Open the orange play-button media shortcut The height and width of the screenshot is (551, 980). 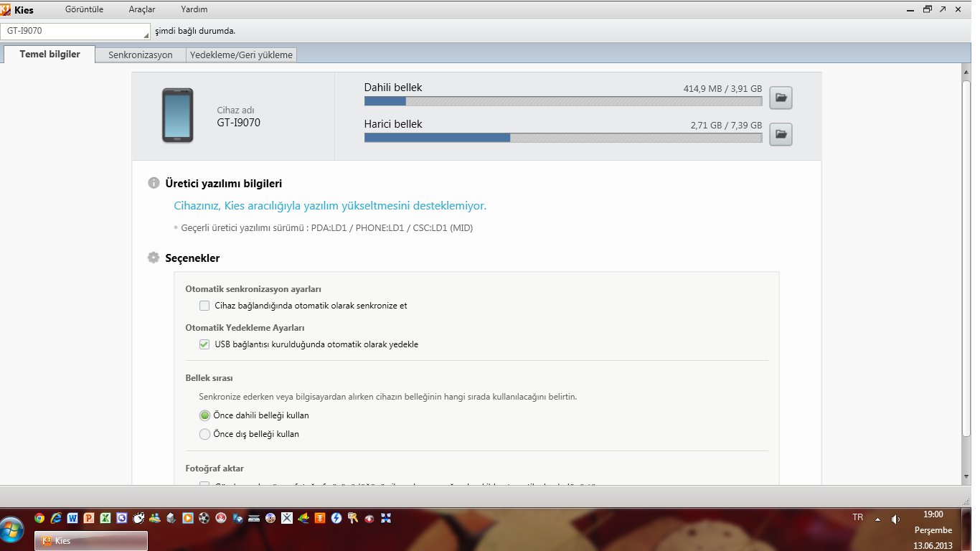(188, 517)
